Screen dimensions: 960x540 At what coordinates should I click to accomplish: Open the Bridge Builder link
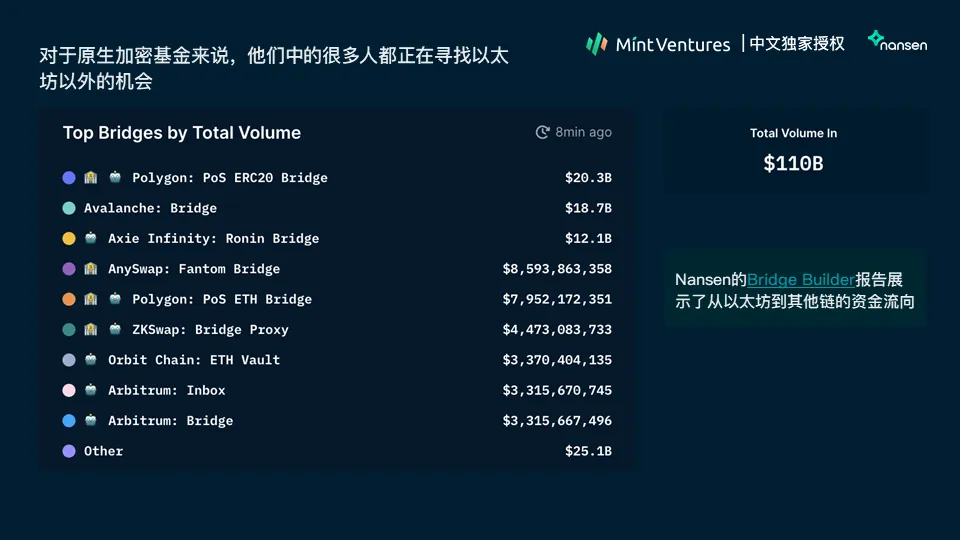tap(801, 280)
